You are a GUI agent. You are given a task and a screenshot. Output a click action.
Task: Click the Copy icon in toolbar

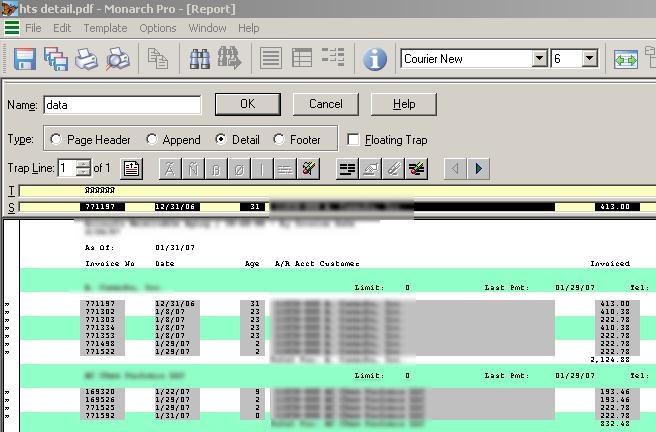[x=157, y=60]
